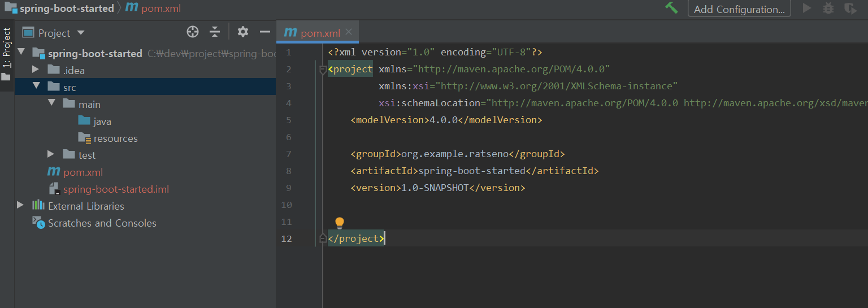Click the yellow intention lightbulb on line 11
The height and width of the screenshot is (308, 868).
point(339,223)
